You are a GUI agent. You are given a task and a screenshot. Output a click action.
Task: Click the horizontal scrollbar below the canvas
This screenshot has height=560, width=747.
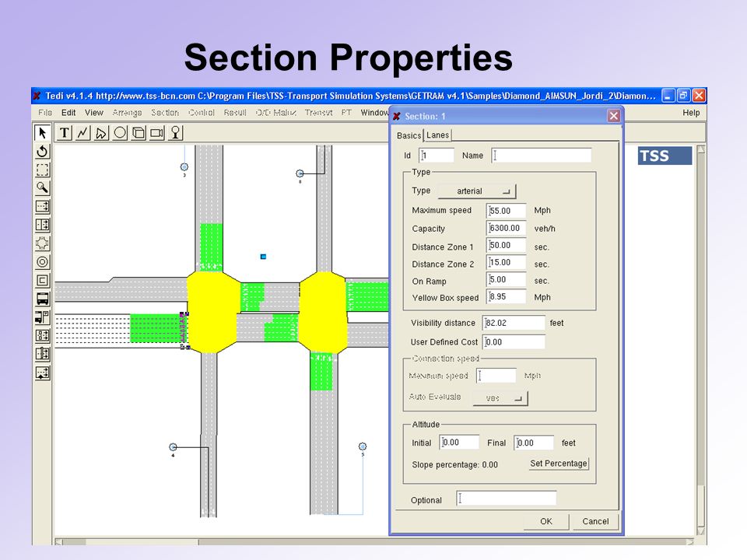pos(374,541)
